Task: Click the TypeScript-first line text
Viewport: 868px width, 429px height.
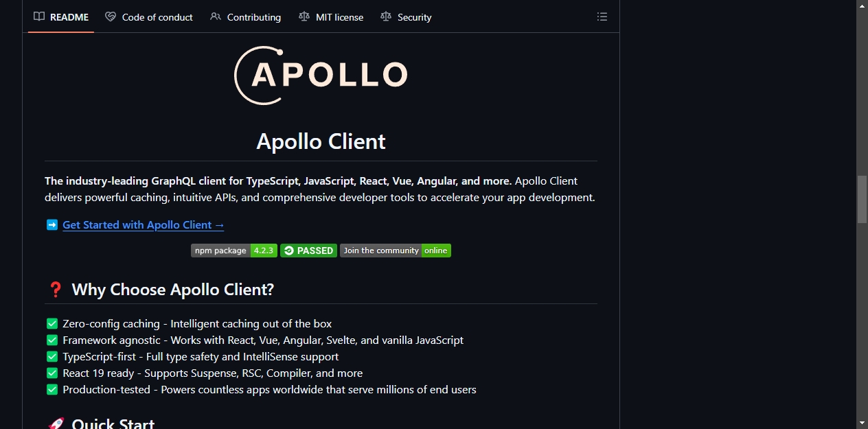Action: [201, 356]
